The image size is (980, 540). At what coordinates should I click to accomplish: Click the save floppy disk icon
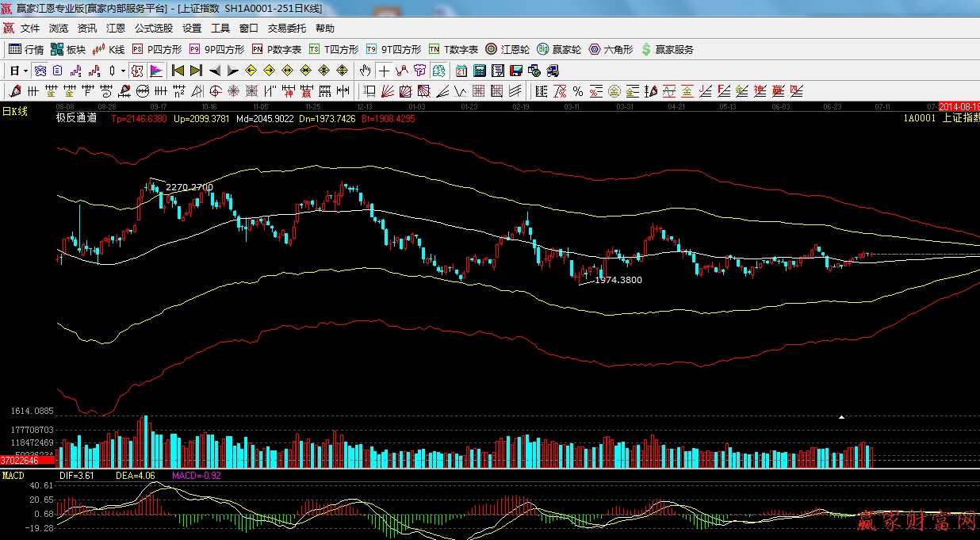pyautogui.click(x=517, y=71)
